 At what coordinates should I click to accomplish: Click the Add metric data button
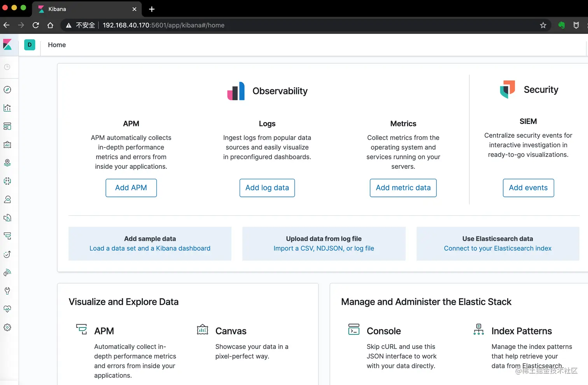[x=403, y=188]
